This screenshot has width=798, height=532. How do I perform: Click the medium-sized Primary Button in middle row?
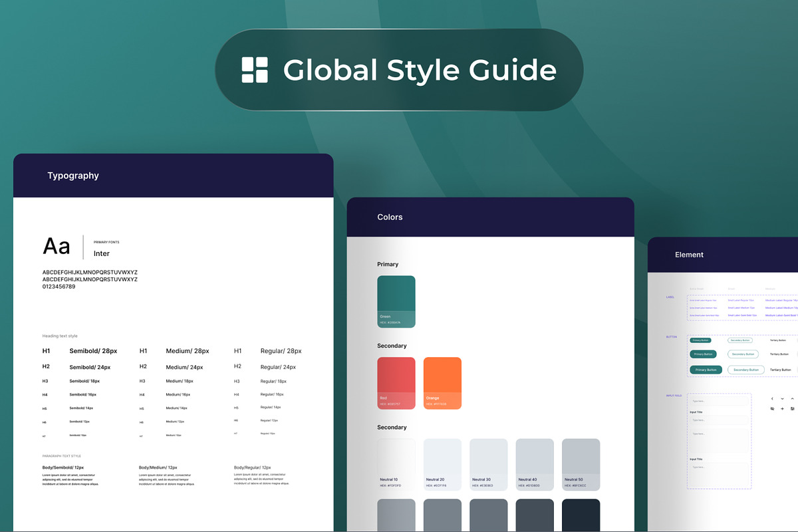[x=703, y=354]
